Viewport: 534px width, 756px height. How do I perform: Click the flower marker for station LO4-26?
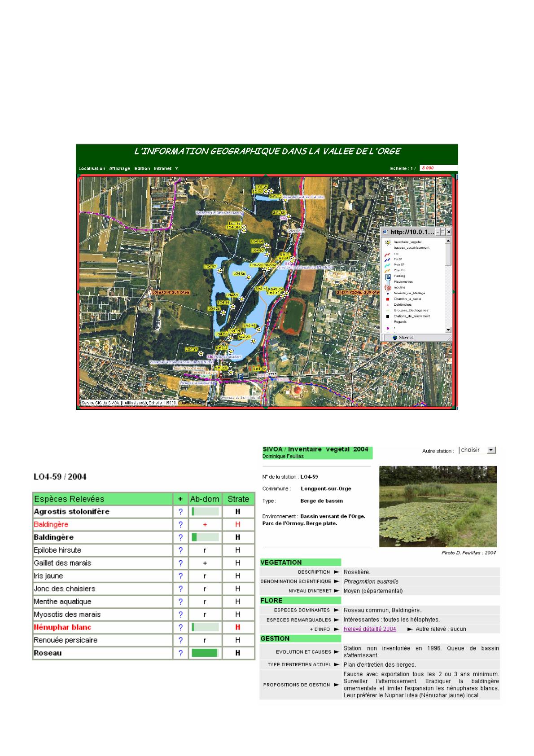(x=223, y=312)
